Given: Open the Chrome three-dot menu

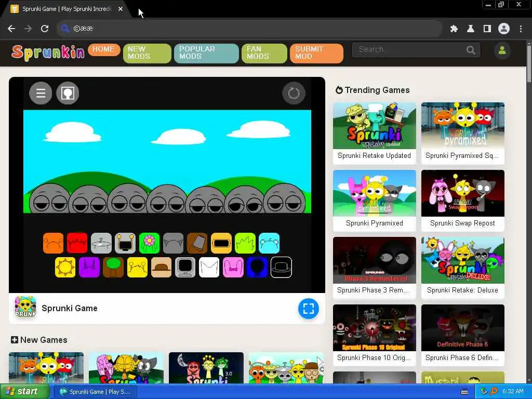Looking at the screenshot, I should pyautogui.click(x=521, y=29).
